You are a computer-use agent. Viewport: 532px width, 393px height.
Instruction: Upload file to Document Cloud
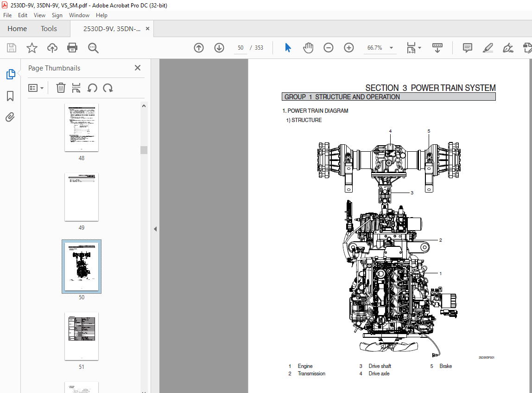[x=52, y=48]
